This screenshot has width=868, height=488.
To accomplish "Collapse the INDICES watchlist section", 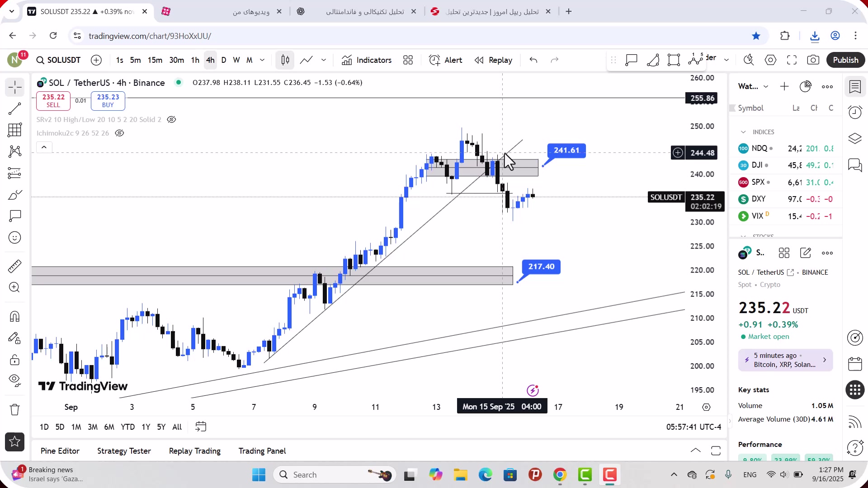I will (743, 132).
